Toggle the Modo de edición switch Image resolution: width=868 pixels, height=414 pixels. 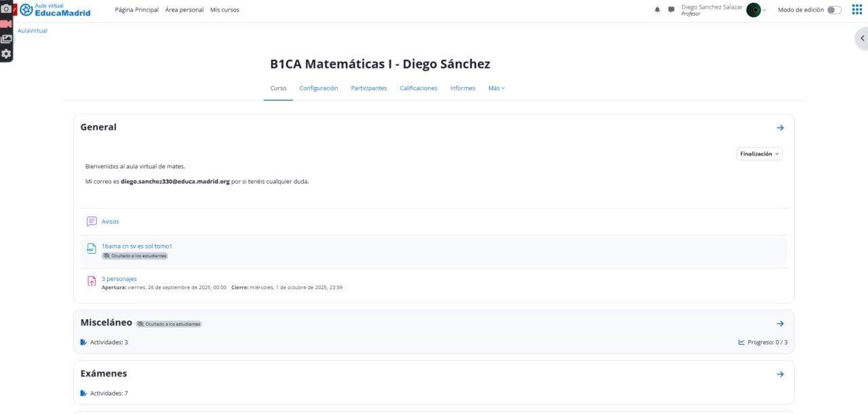click(x=834, y=10)
